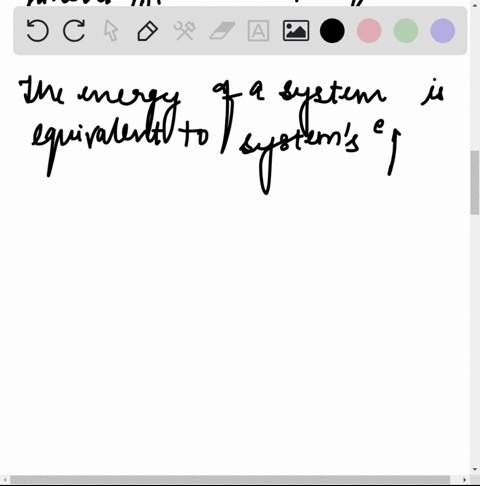The height and width of the screenshot is (486, 480).
Task: Undo the last stroke
Action: pos(37,31)
